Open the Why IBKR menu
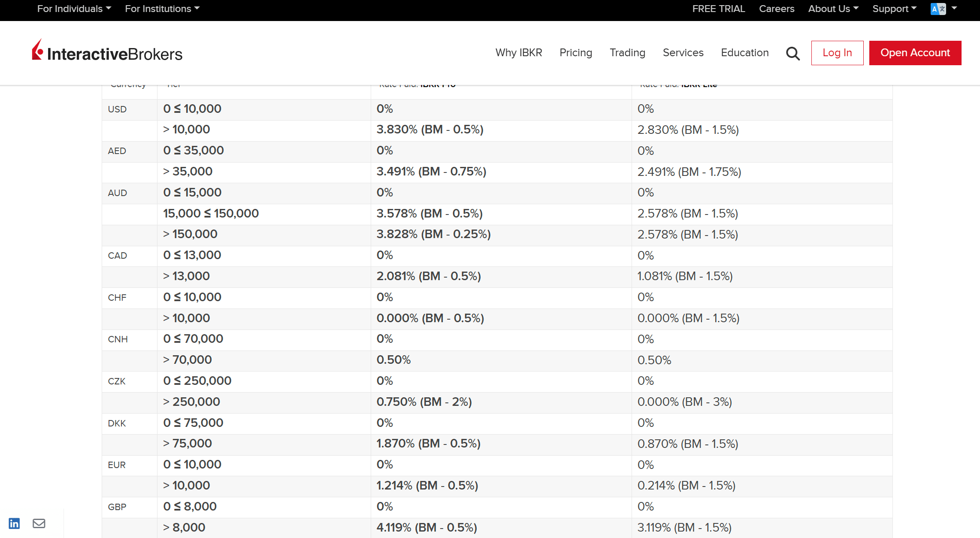Screen dimensions: 980x538 (x=519, y=52)
